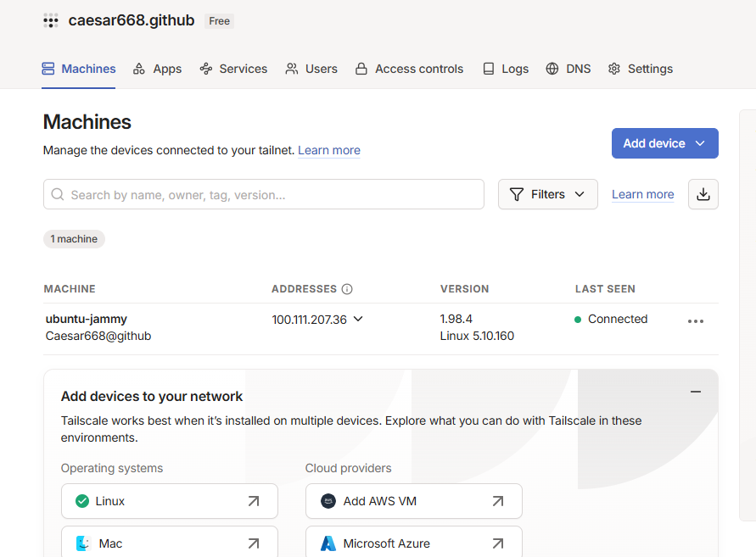This screenshot has width=756, height=557.
Task: Click the 1 machine count badge
Action: (75, 239)
